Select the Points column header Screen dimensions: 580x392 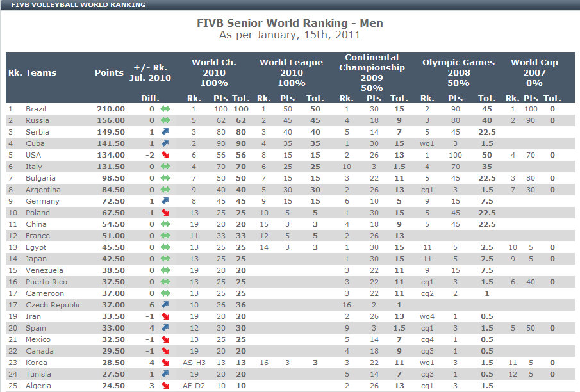(x=109, y=72)
